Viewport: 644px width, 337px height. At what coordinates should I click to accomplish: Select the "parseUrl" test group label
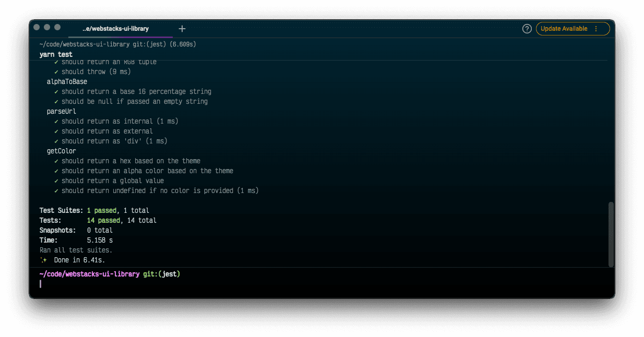pyautogui.click(x=61, y=111)
